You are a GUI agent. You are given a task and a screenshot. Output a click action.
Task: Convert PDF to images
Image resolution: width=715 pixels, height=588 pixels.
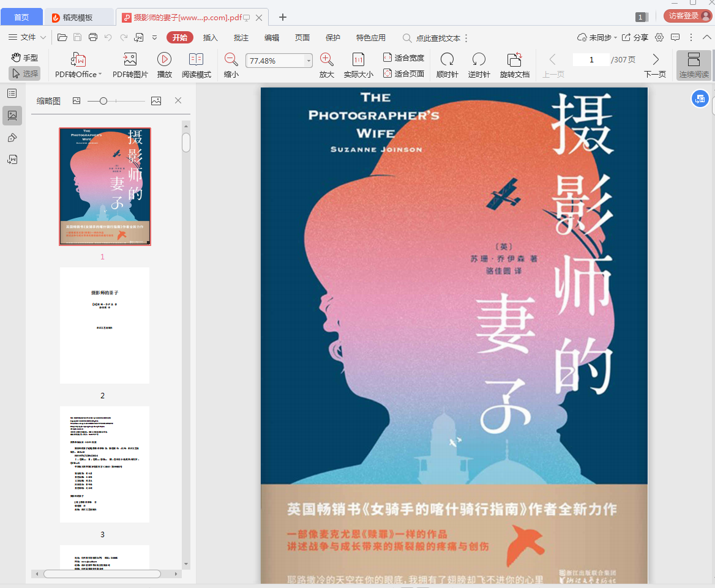click(130, 65)
